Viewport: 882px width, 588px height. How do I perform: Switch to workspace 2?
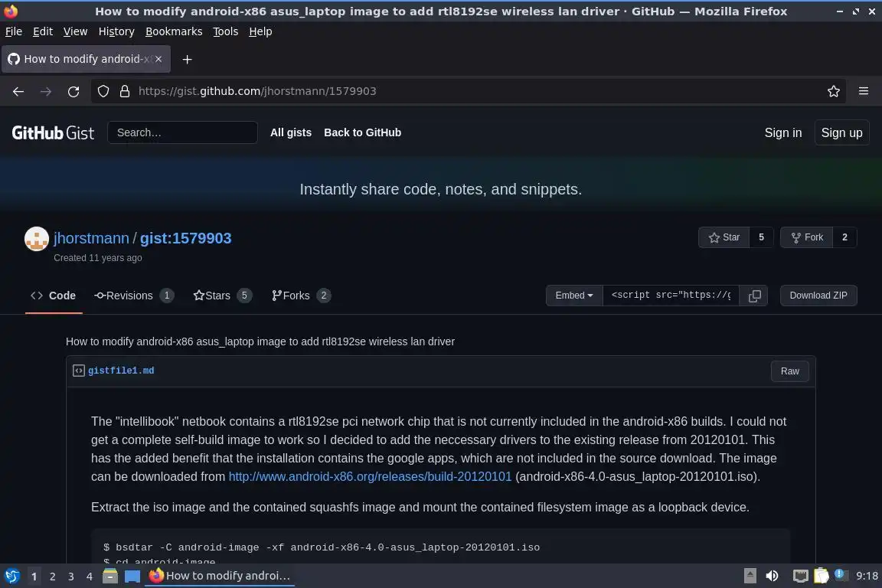tap(52, 577)
